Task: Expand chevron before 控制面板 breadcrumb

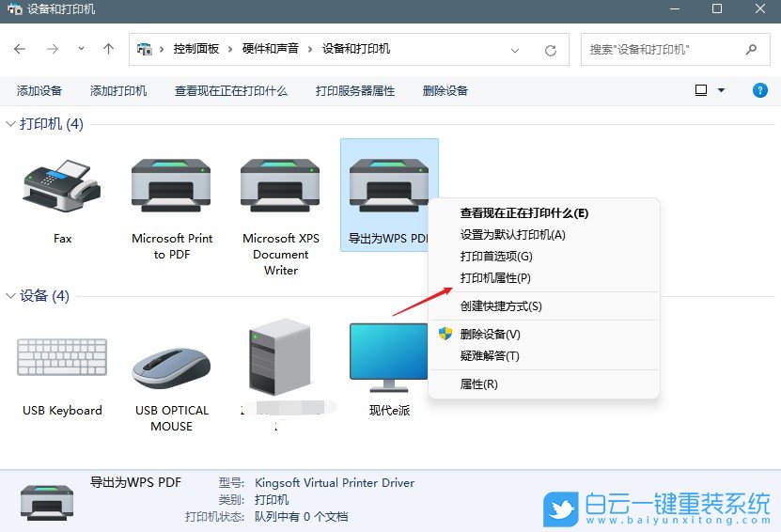Action: (x=162, y=49)
